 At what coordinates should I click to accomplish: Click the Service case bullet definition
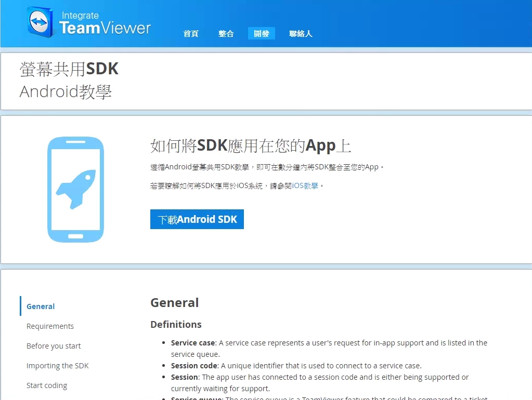click(x=328, y=343)
